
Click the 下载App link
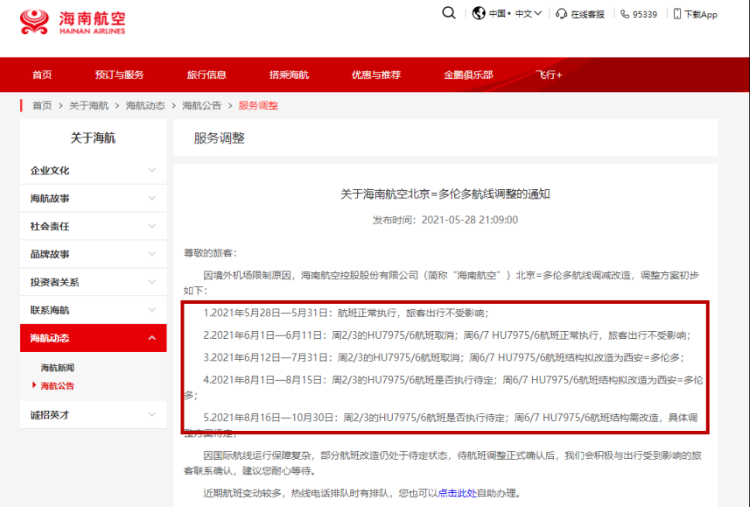pyautogui.click(x=701, y=14)
